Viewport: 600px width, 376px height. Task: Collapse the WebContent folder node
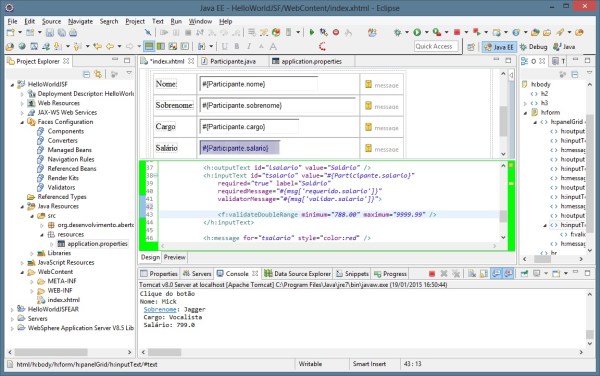[22, 272]
